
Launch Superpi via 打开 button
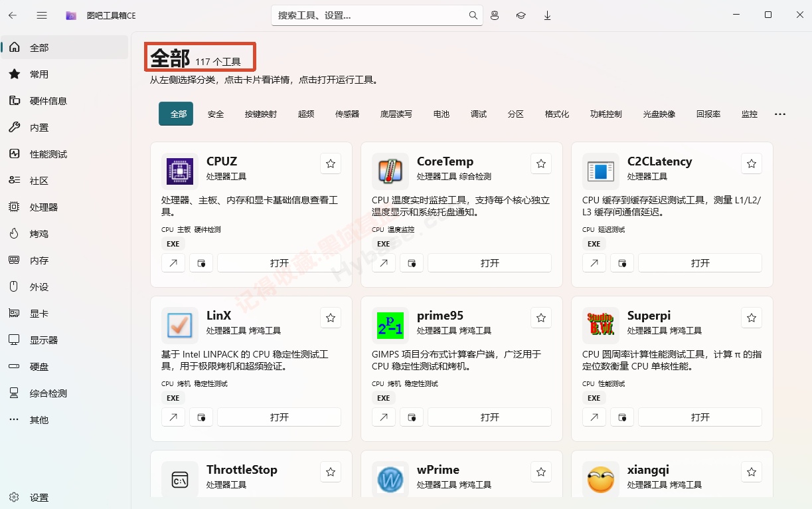coord(700,417)
